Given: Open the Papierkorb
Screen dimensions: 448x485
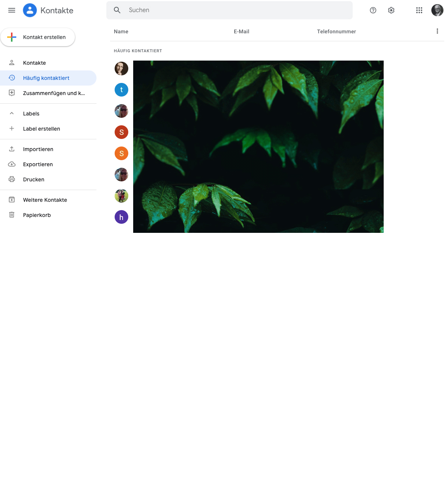Looking at the screenshot, I should click(48, 215).
